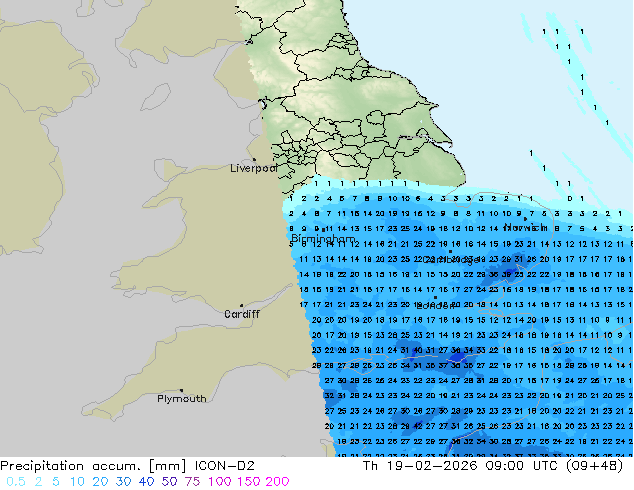The image size is (634, 490).
Task: Click the 100 mm legend value
Action: click(x=220, y=482)
